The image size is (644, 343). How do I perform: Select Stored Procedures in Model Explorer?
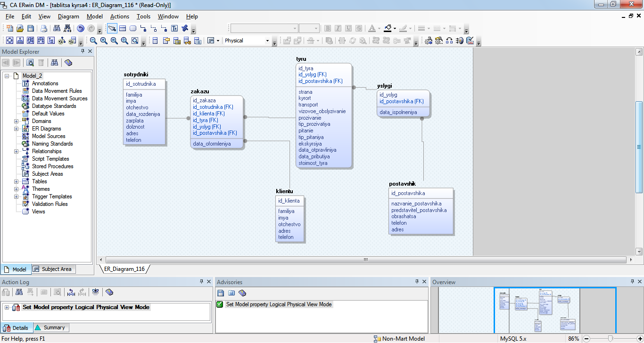click(x=52, y=166)
